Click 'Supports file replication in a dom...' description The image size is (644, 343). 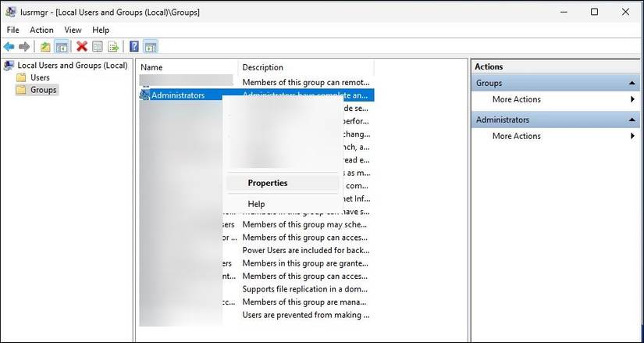coord(304,289)
